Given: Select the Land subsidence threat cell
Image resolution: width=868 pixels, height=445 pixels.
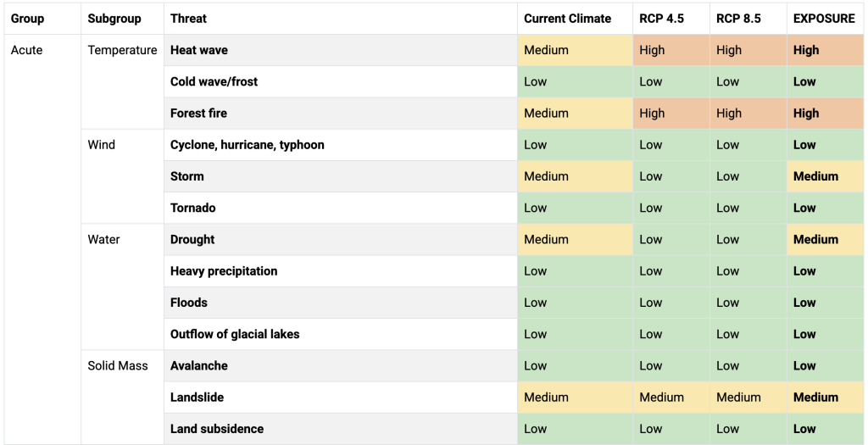Looking at the screenshot, I should [x=341, y=429].
